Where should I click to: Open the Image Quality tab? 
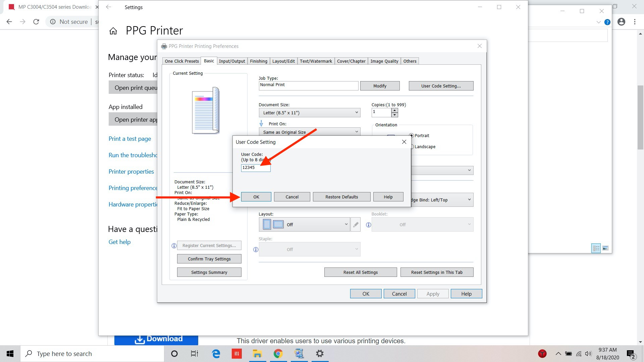pos(384,61)
